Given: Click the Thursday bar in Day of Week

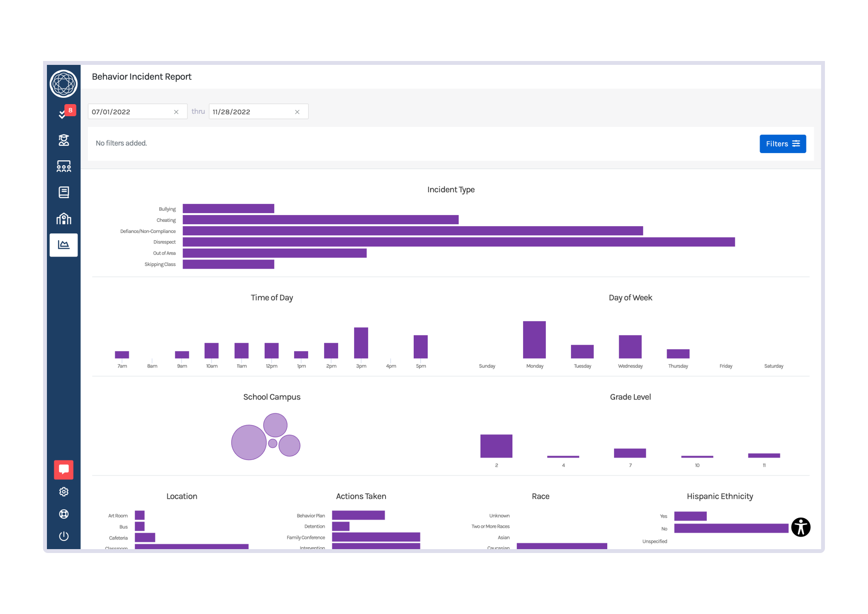Looking at the screenshot, I should pos(678,353).
